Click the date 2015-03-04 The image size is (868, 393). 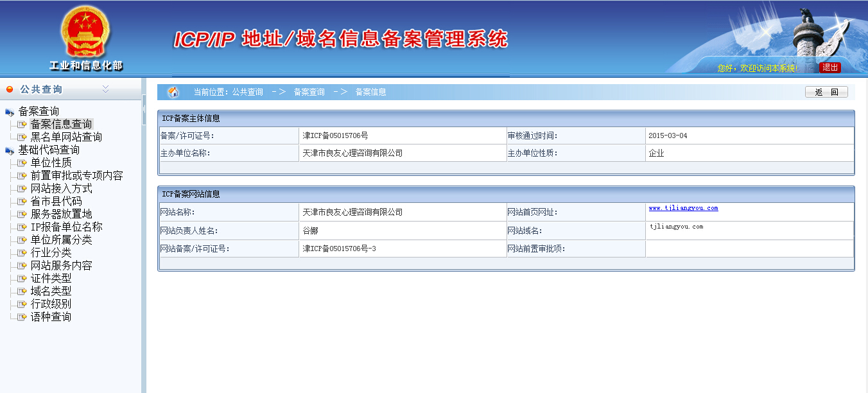[668, 135]
